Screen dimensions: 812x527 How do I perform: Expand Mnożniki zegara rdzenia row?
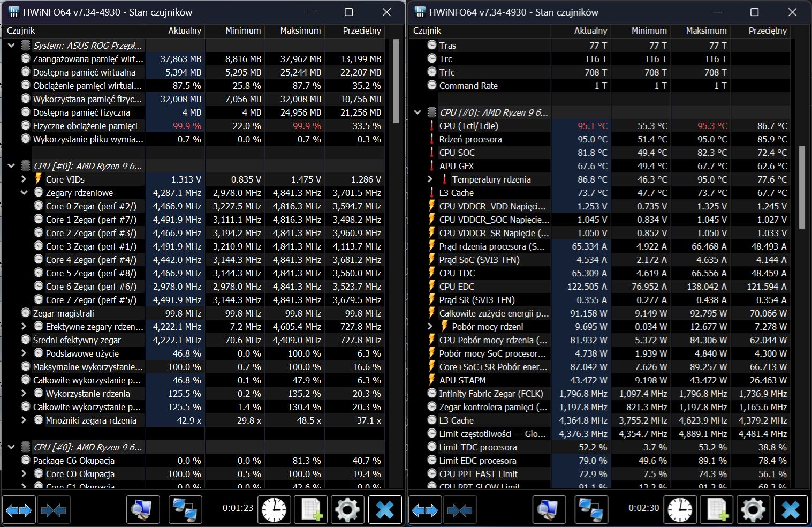(24, 420)
